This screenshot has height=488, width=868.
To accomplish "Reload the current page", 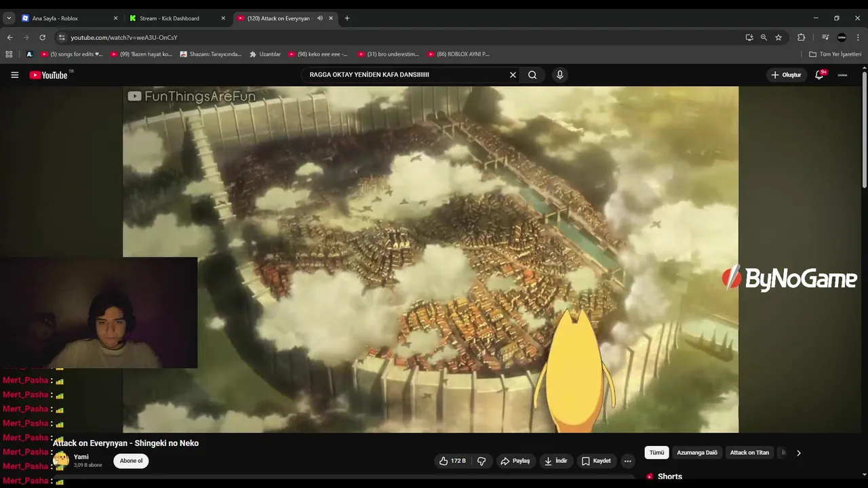I will [42, 37].
